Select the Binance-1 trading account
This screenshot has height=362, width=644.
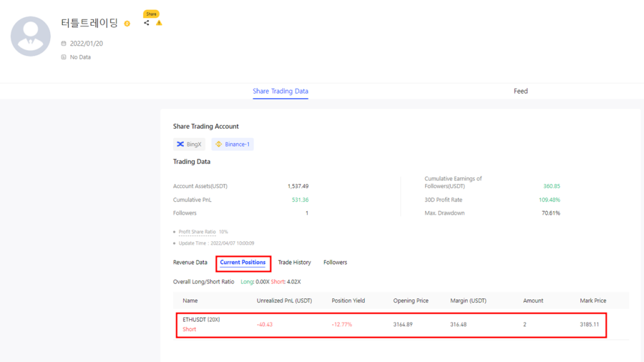(233, 144)
